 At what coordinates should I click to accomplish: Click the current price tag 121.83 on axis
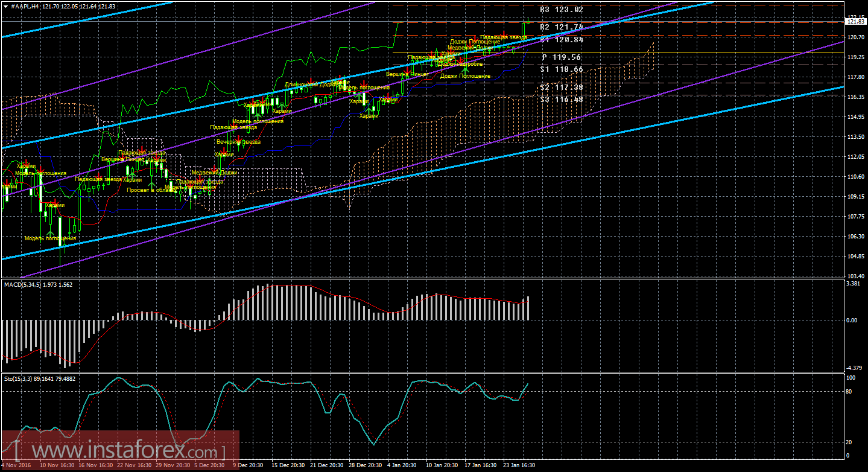(855, 22)
